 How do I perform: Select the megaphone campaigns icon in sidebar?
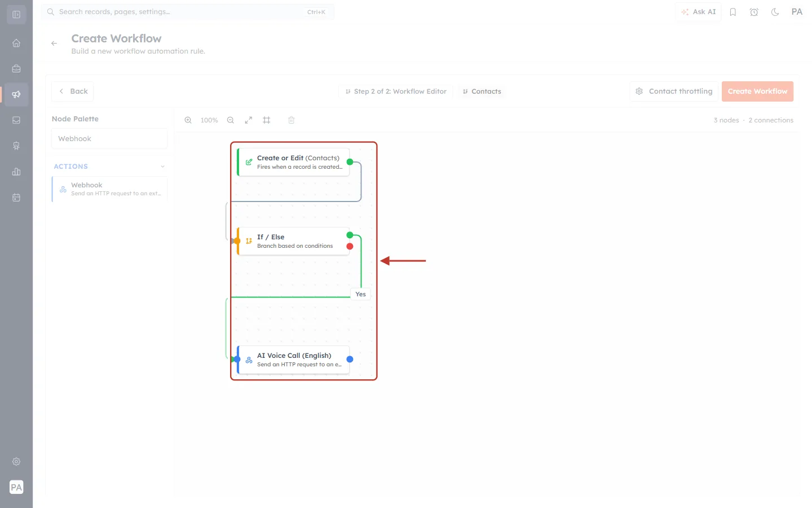pos(16,94)
